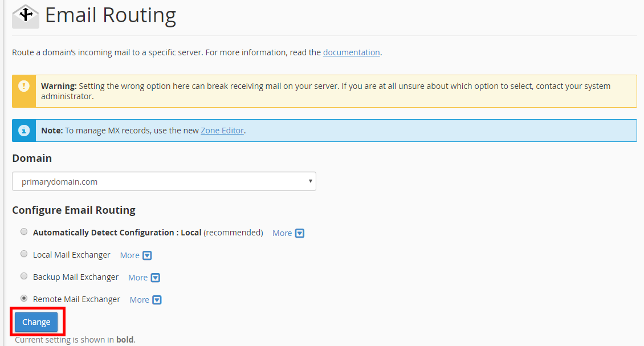Click the yellow warning exclamation icon
This screenshot has width=644, height=346.
[x=23, y=86]
